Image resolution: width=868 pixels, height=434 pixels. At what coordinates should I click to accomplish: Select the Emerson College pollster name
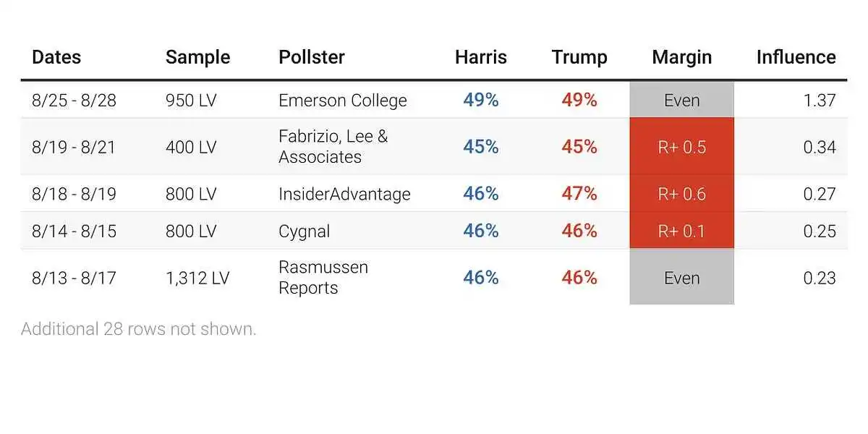tap(342, 101)
